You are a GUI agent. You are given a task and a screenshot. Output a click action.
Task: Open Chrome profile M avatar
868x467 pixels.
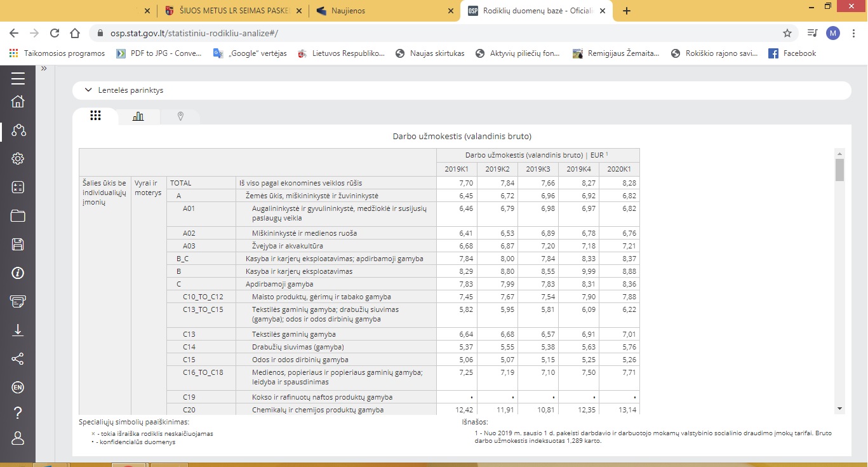pyautogui.click(x=833, y=33)
